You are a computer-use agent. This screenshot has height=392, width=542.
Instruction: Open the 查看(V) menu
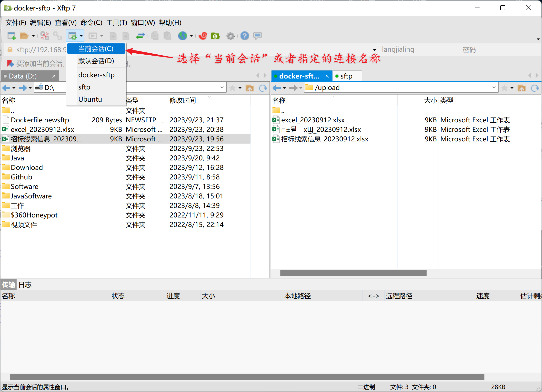[66, 23]
